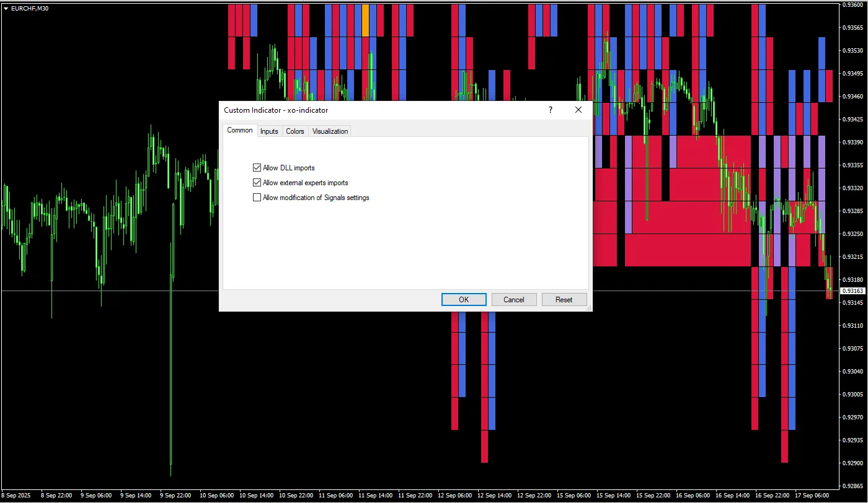Open the Colors tab

(295, 131)
